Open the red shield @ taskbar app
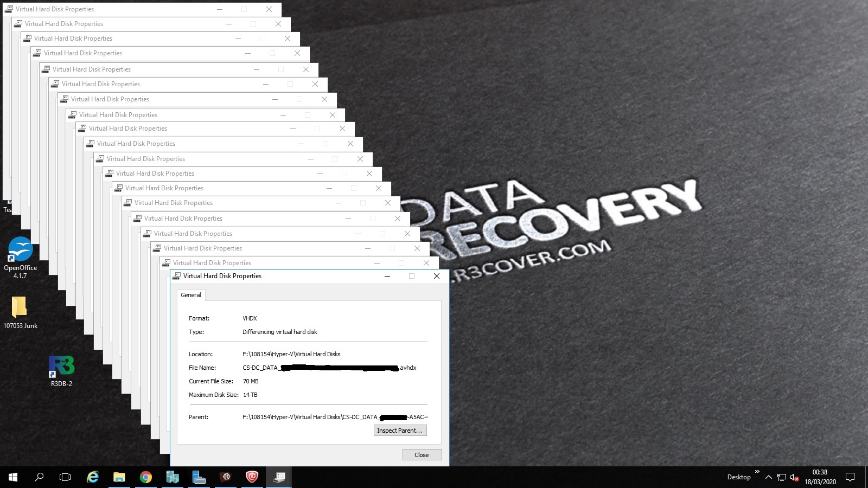The width and height of the screenshot is (868, 488). [x=252, y=477]
